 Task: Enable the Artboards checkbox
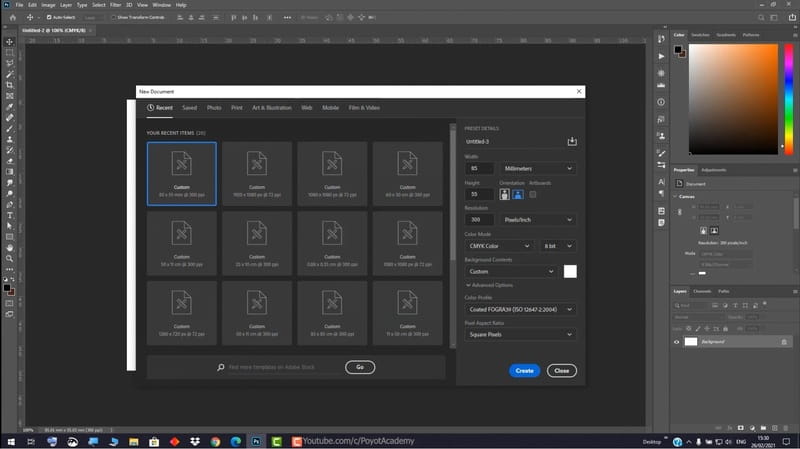[x=532, y=194]
